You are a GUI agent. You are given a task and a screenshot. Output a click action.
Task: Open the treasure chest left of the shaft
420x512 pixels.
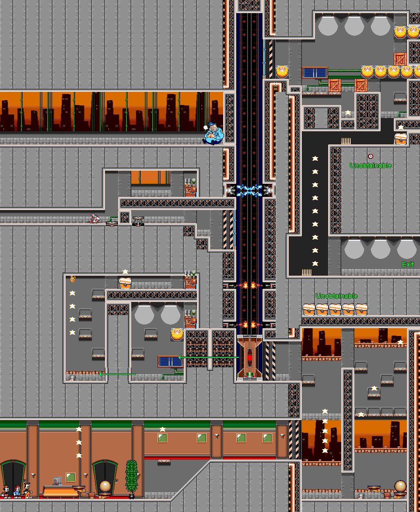125,282
